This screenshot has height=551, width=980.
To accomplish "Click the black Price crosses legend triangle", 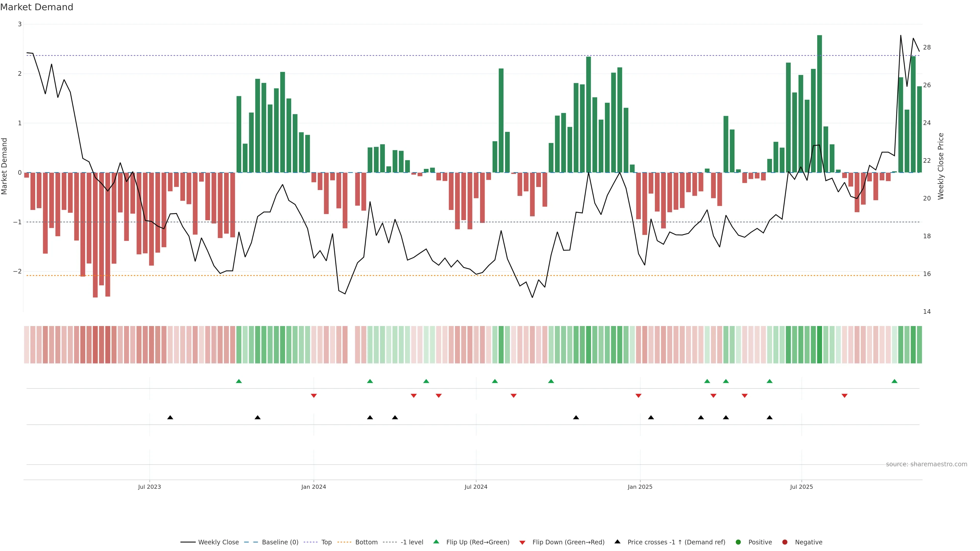I will 617,542.
